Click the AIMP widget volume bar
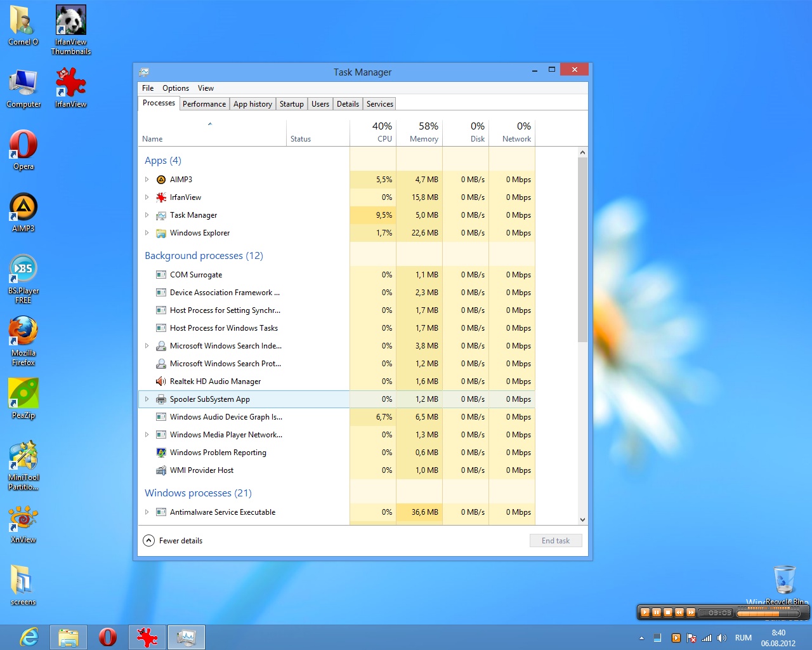Image resolution: width=812 pixels, height=650 pixels. (x=768, y=614)
